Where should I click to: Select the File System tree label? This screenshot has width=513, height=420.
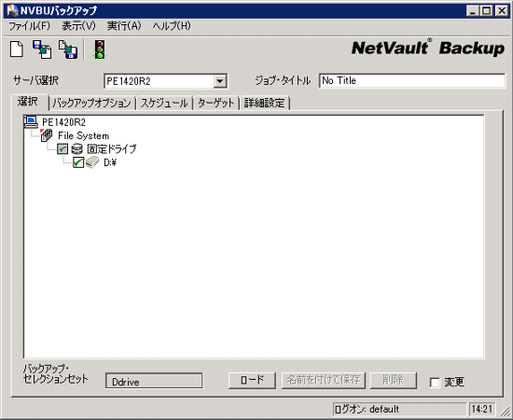tap(83, 135)
